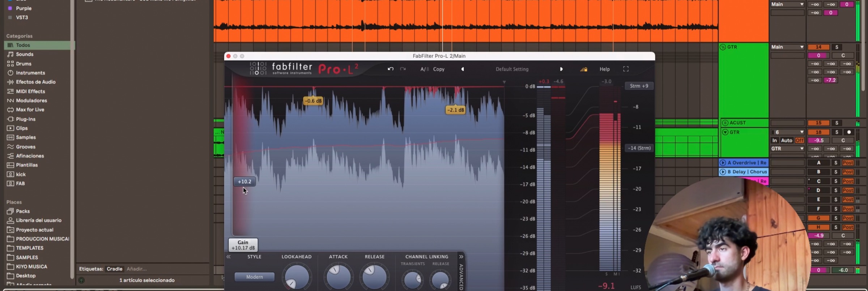
Task: Unfold the GTR group track
Action: 723,47
